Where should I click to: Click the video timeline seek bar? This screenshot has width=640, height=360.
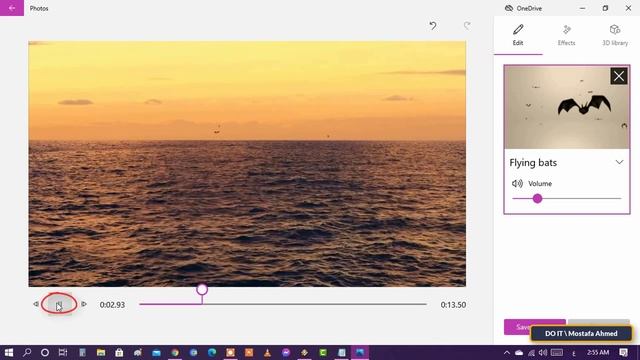click(x=283, y=304)
